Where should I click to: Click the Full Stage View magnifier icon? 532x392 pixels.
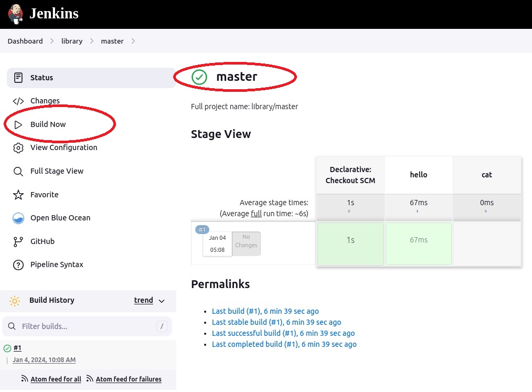pos(18,172)
